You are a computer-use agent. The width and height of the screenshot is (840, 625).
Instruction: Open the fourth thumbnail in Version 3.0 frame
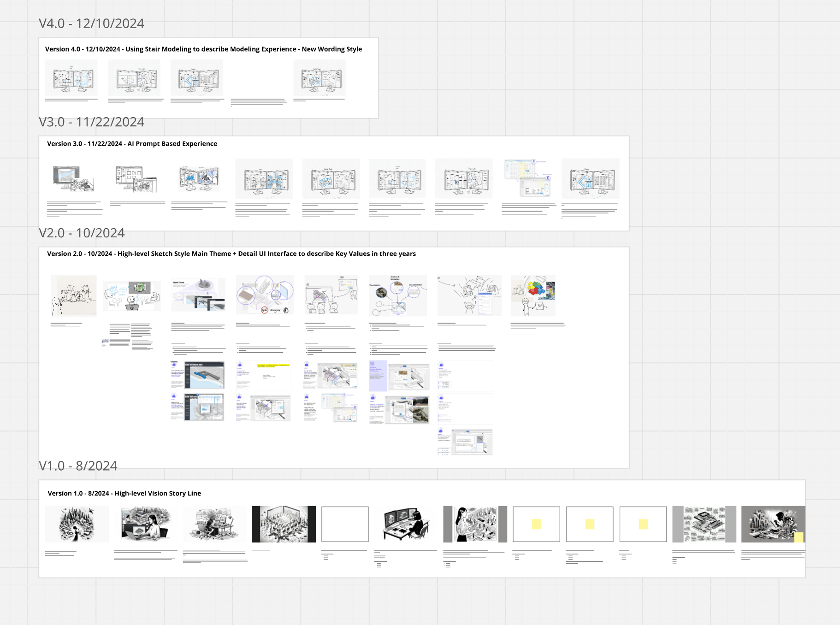(264, 179)
